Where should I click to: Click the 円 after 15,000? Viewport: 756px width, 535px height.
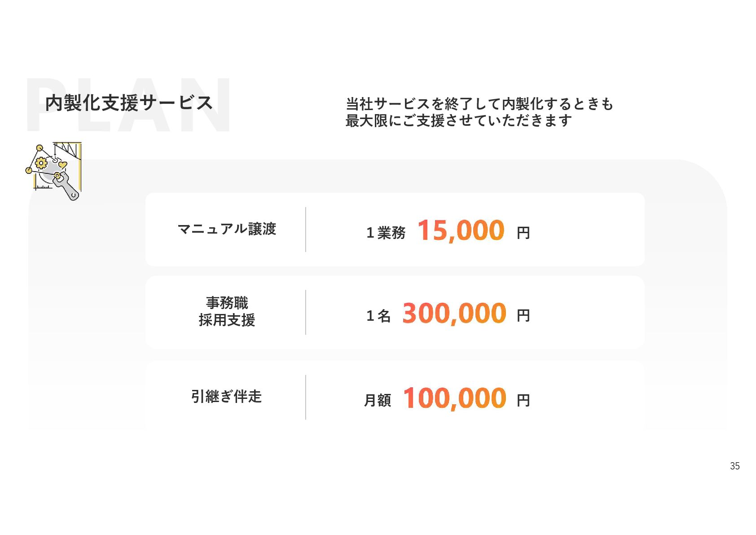pyautogui.click(x=523, y=233)
